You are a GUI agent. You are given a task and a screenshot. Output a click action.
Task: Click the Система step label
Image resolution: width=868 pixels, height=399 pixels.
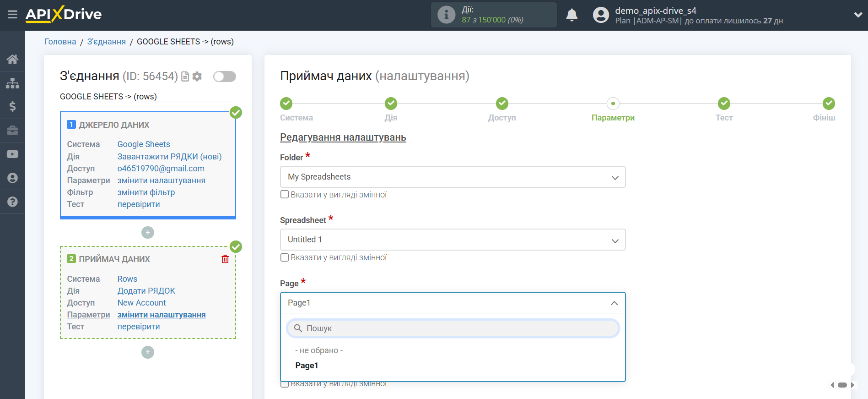point(297,118)
